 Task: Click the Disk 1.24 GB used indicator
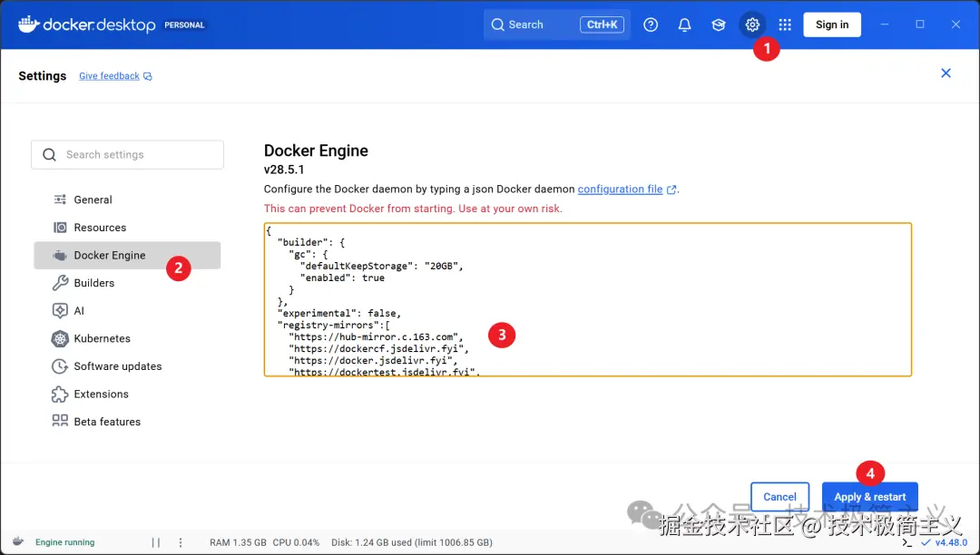coord(412,542)
